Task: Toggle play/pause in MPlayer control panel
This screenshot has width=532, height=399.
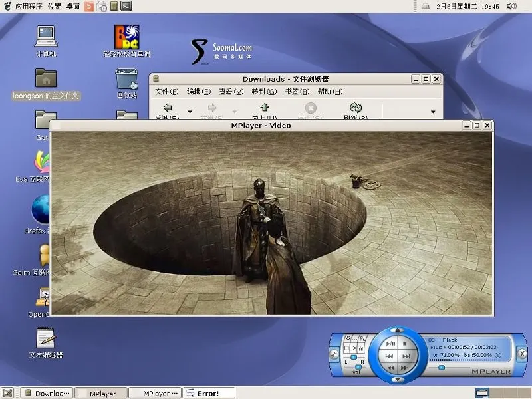Action: tap(390, 344)
